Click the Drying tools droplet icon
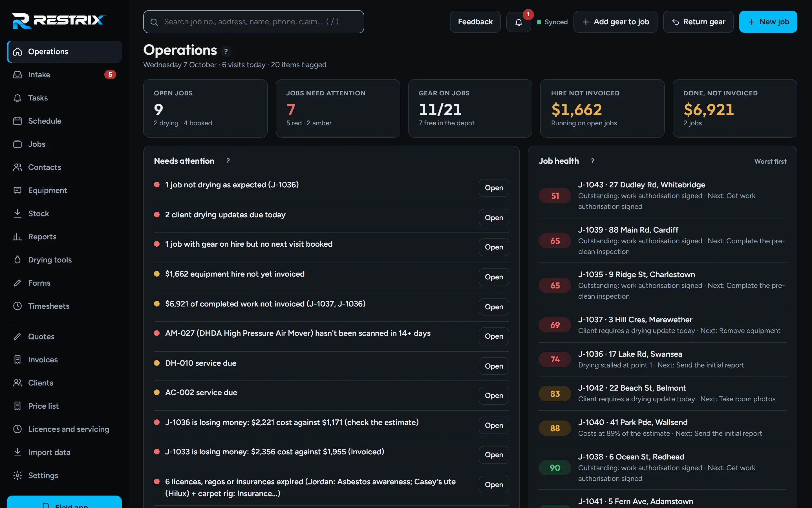 pyautogui.click(x=17, y=260)
